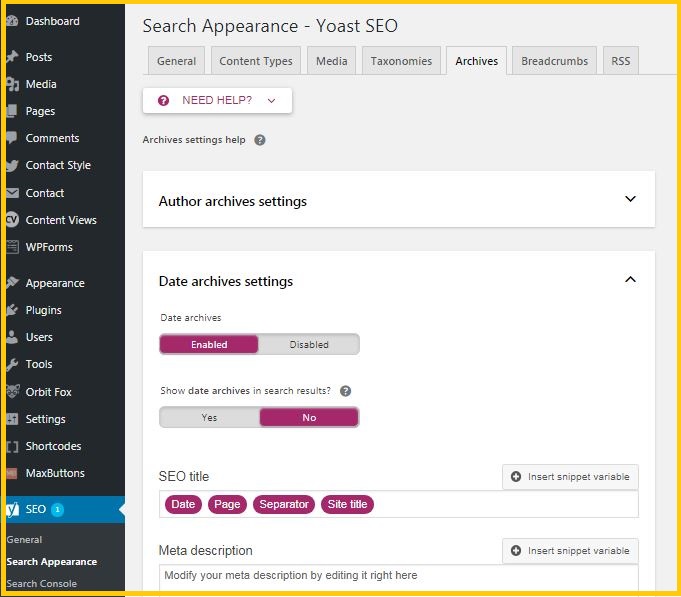Set Date archives to Disabled
The height and width of the screenshot is (597, 681).
click(x=309, y=344)
